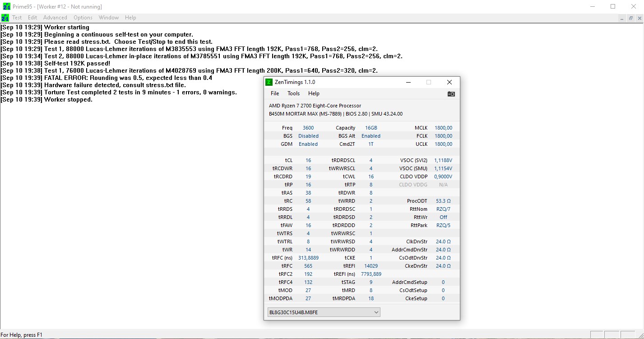Click the ClkDrvStr value 24.0 Ω
644x339 pixels.
(443, 241)
